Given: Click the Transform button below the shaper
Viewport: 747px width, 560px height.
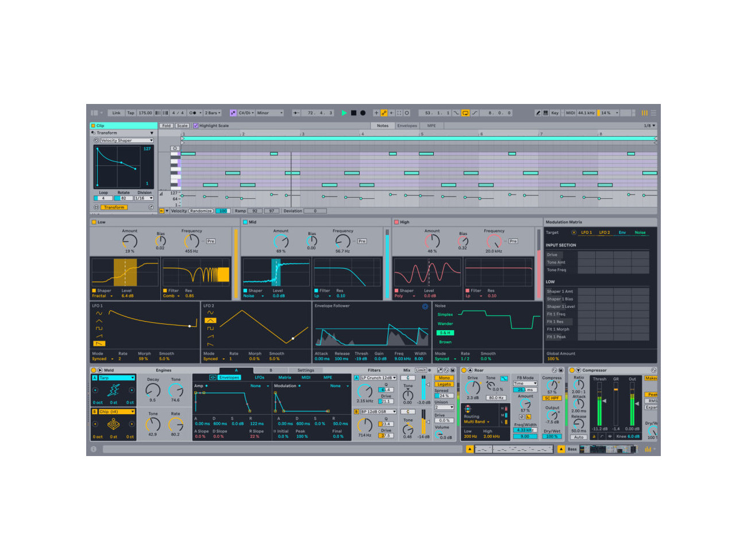Looking at the screenshot, I should point(114,207).
